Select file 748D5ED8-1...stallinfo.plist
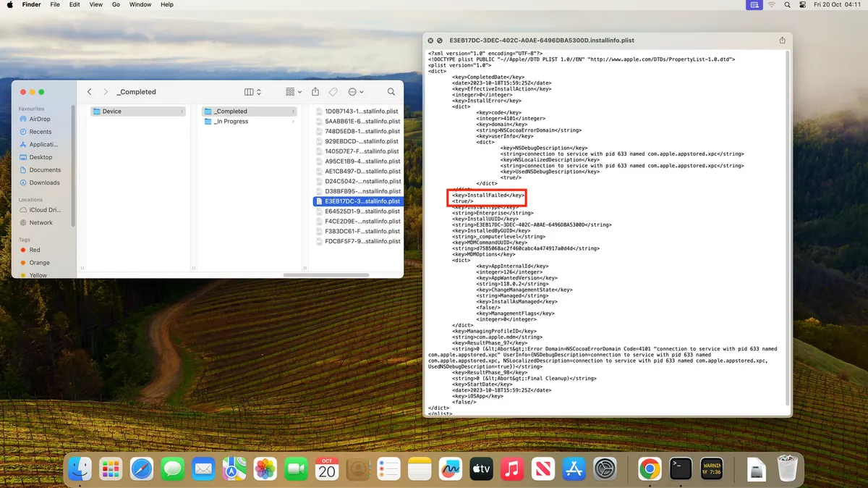 click(357, 132)
